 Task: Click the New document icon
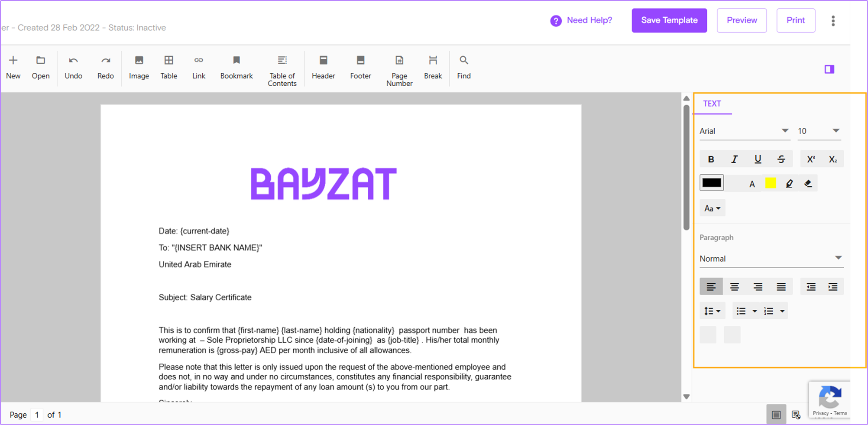click(13, 61)
